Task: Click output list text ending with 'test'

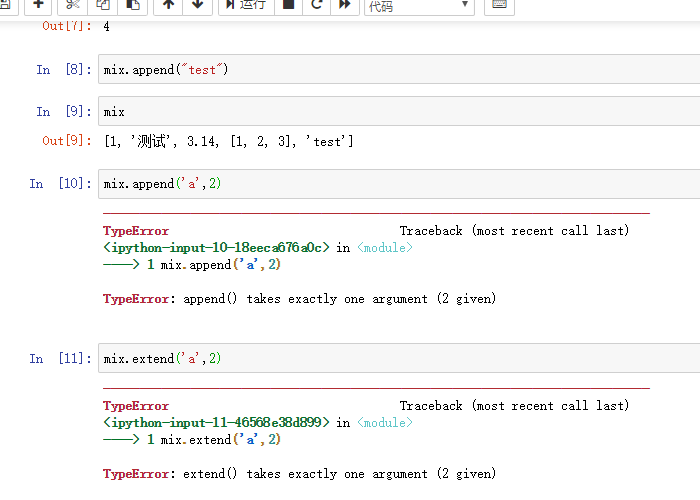Action: 229,142
